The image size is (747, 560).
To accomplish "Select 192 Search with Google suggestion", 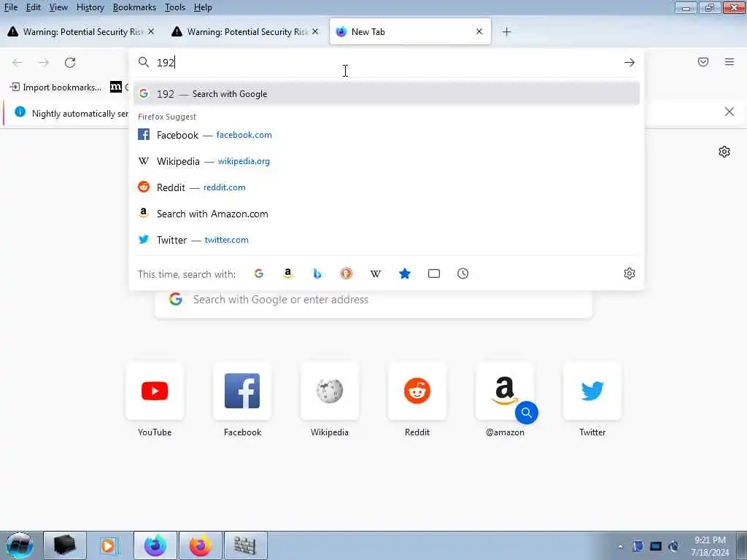I will point(387,94).
